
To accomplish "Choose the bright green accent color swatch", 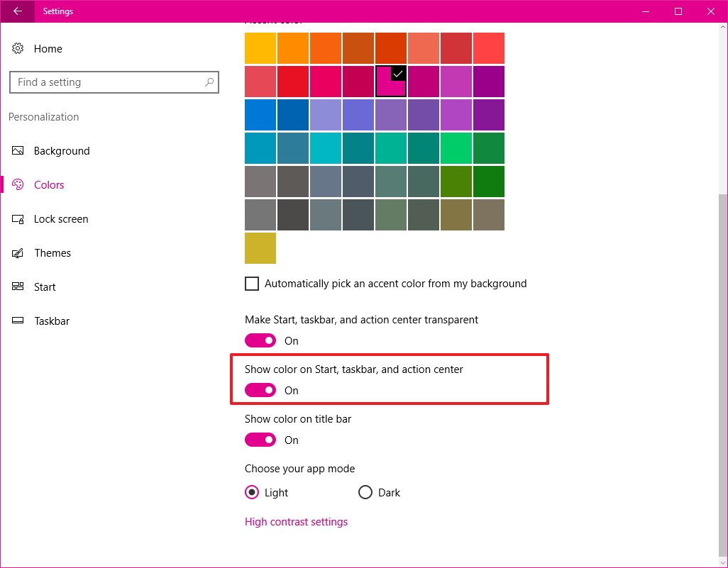I will (x=456, y=148).
